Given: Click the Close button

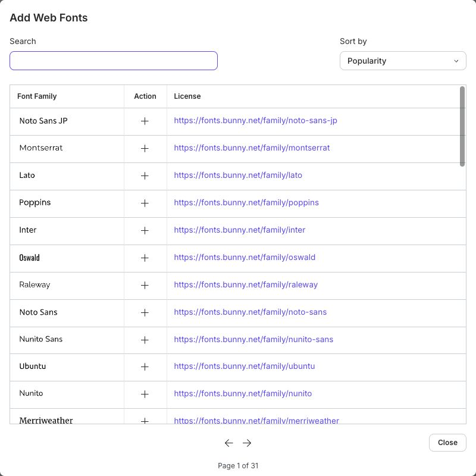Looking at the screenshot, I should pos(447,443).
